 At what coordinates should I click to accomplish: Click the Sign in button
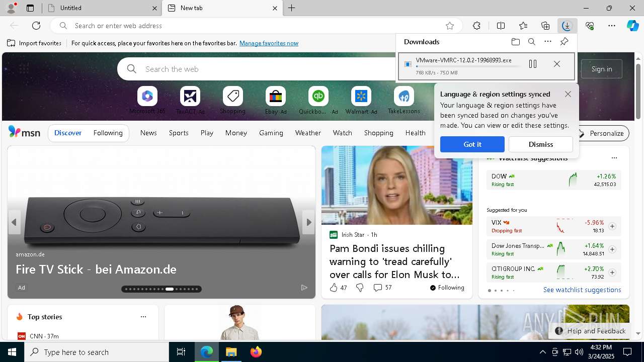(x=602, y=69)
